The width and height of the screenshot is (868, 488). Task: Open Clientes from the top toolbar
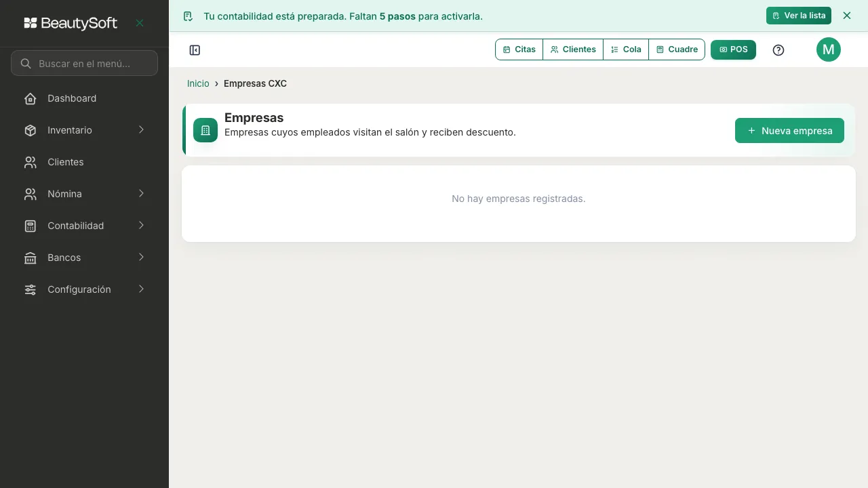coord(573,49)
